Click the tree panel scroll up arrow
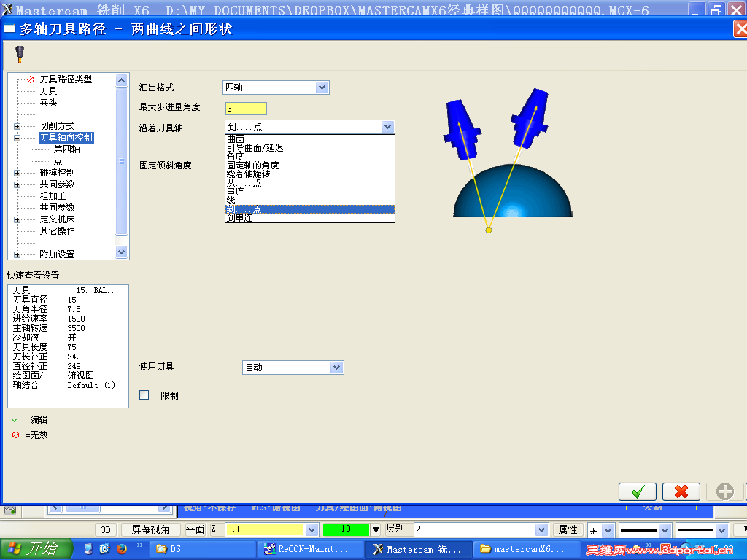The width and height of the screenshot is (747, 560). tap(122, 80)
